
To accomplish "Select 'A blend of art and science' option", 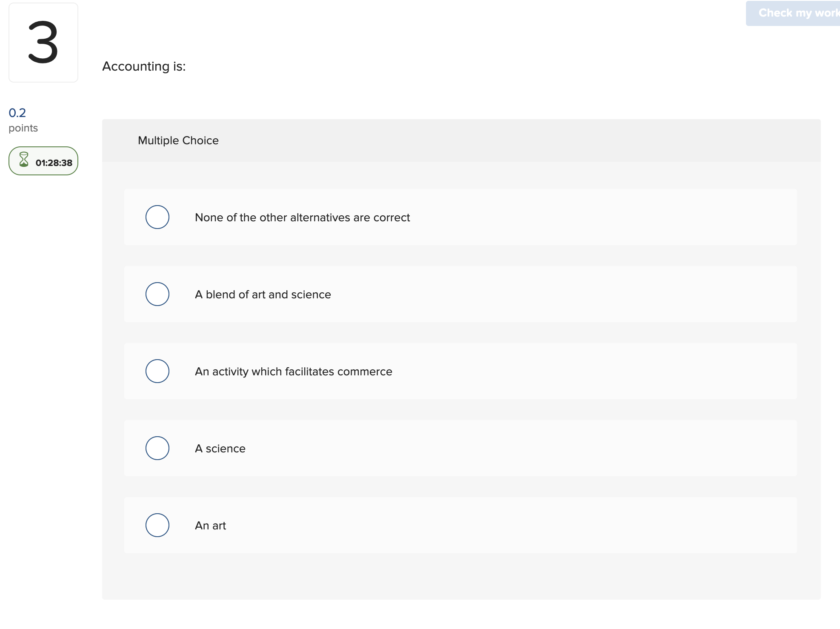I will click(157, 294).
